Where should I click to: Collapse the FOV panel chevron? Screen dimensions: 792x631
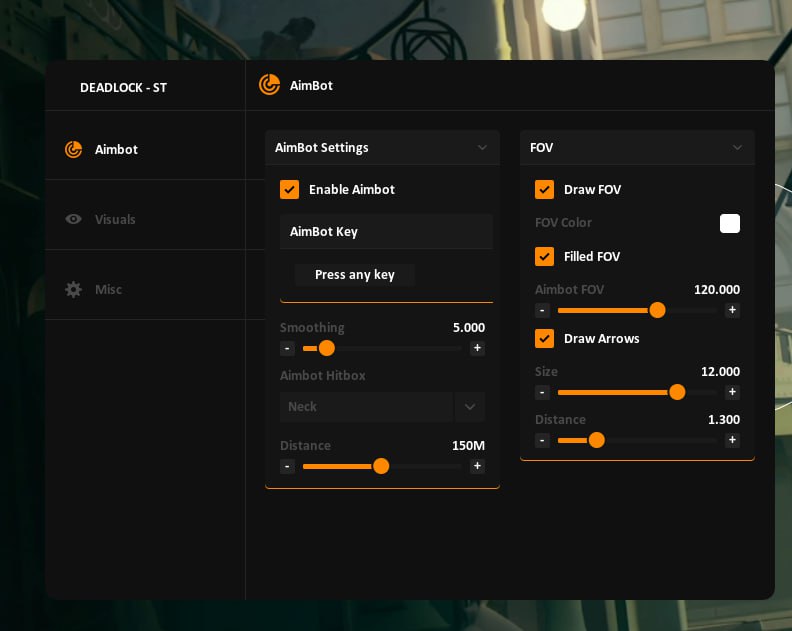737,148
